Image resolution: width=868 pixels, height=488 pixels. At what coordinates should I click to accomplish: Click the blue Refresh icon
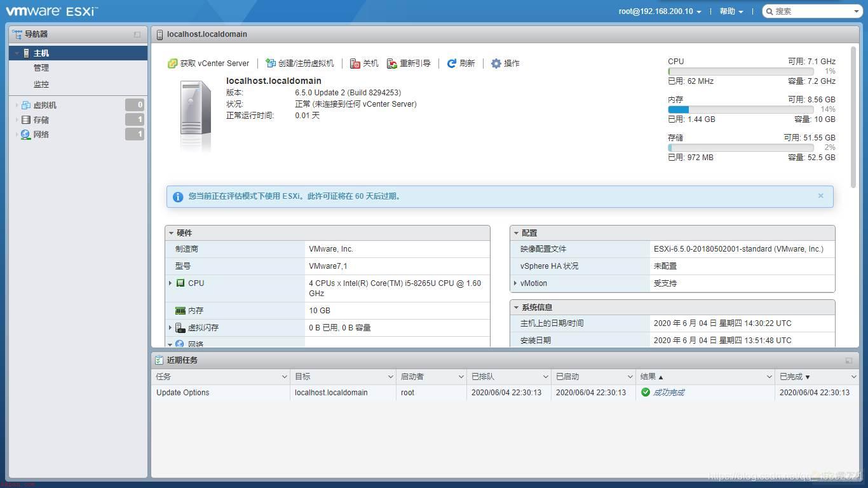(x=452, y=64)
